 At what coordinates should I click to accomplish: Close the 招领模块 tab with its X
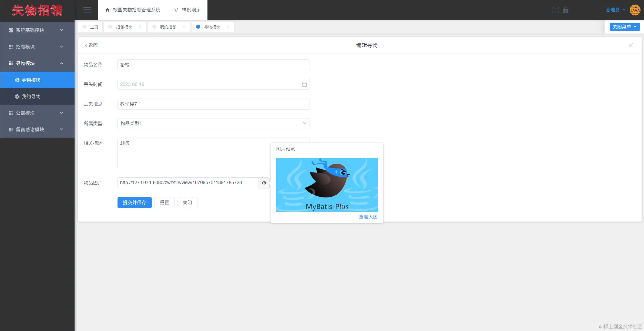140,27
